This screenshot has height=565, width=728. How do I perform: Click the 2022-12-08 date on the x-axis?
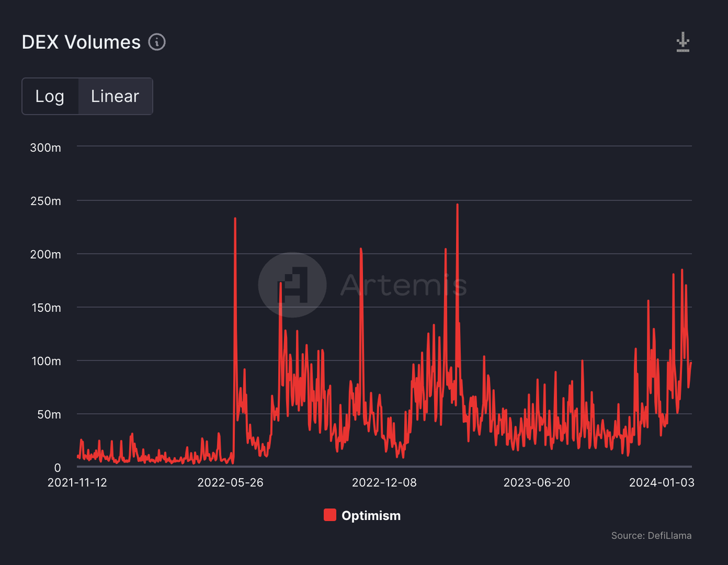pos(384,482)
